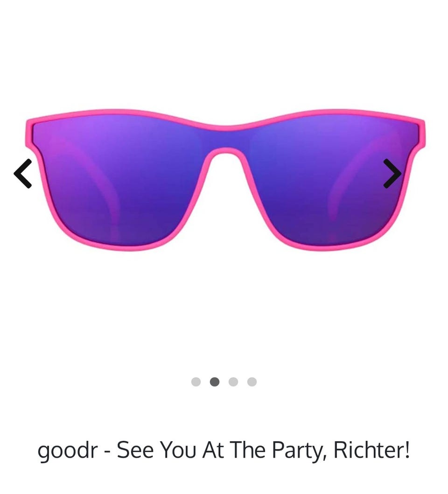Jump to the fourth carousel dot

[252, 382]
